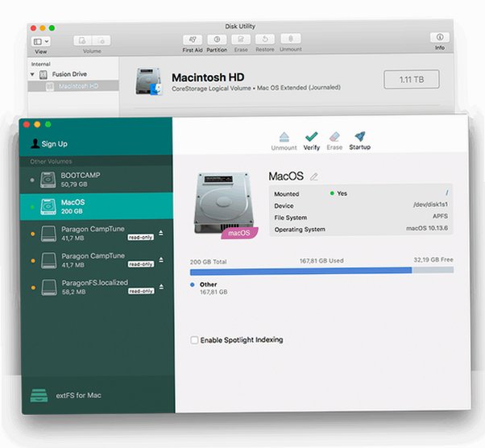Select second Paragon CampTune volume
The image size is (485, 448).
click(96, 260)
